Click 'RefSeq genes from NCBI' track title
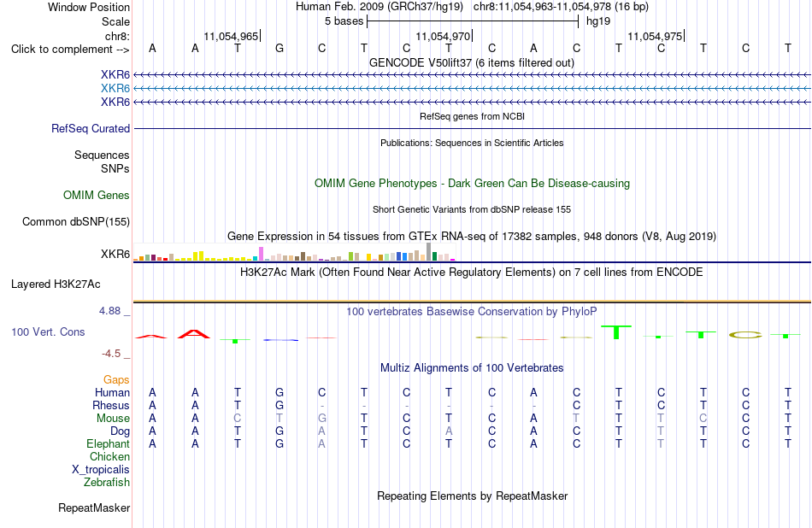The width and height of the screenshot is (812, 528). coord(472,116)
